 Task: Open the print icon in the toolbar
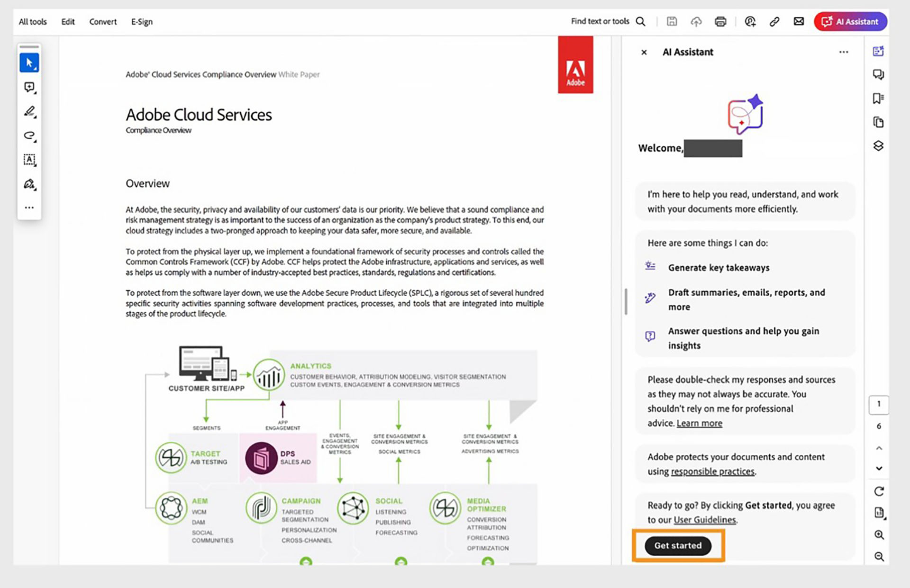pos(720,21)
